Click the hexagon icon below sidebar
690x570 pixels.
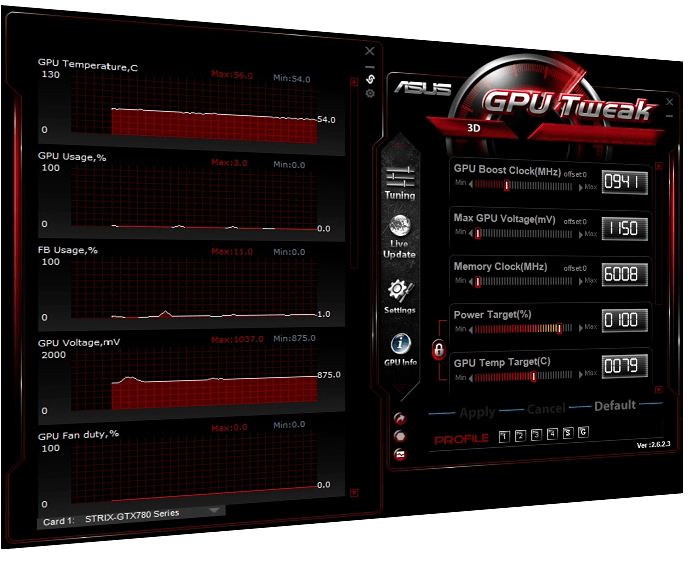coord(400,436)
